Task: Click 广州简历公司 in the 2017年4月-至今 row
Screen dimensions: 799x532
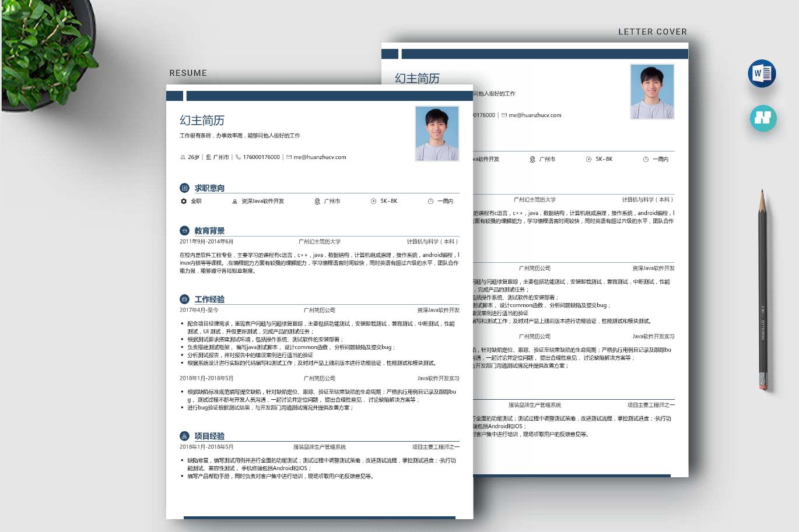Action: click(320, 311)
